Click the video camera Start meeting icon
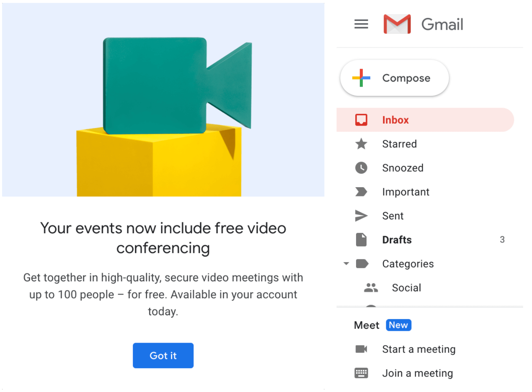The image size is (532, 392). (x=361, y=349)
